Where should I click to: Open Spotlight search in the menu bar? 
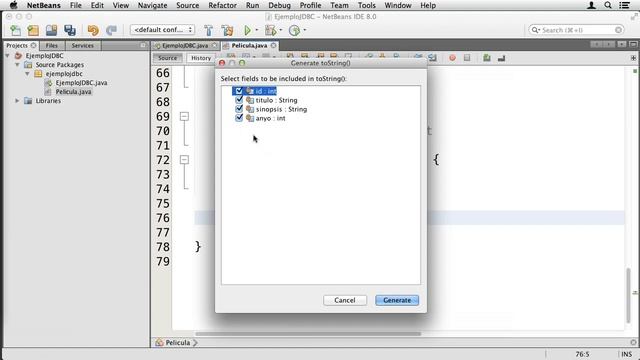(x=608, y=5)
